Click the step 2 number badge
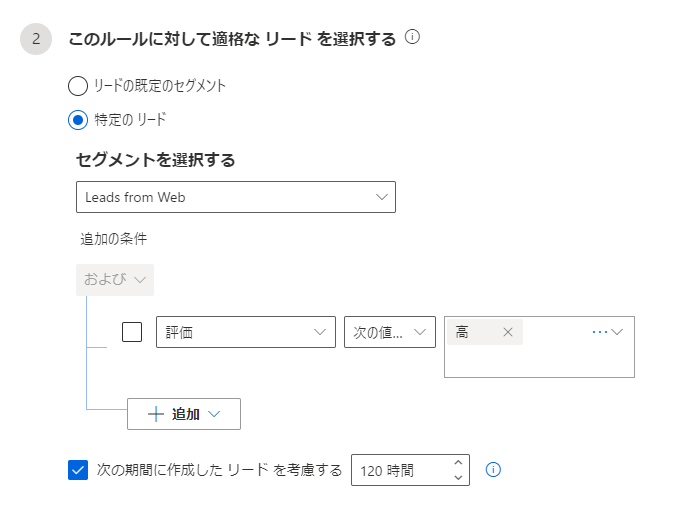The width and height of the screenshot is (692, 506). [35, 39]
